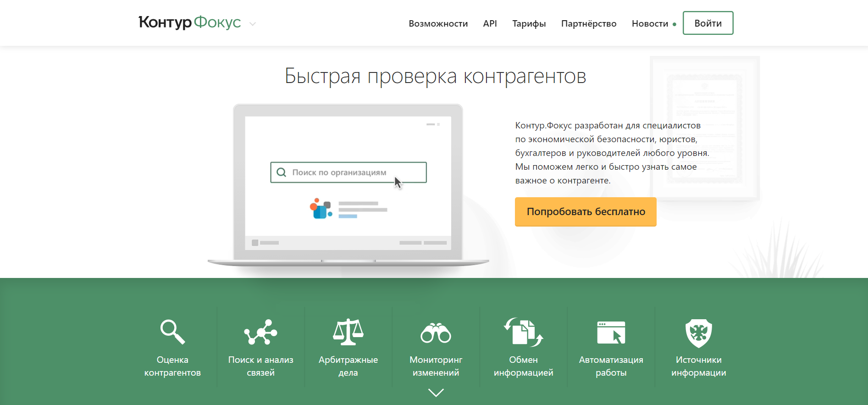Click the magnifier icon for Оценка контрагентов
The width and height of the screenshot is (868, 405).
click(172, 332)
